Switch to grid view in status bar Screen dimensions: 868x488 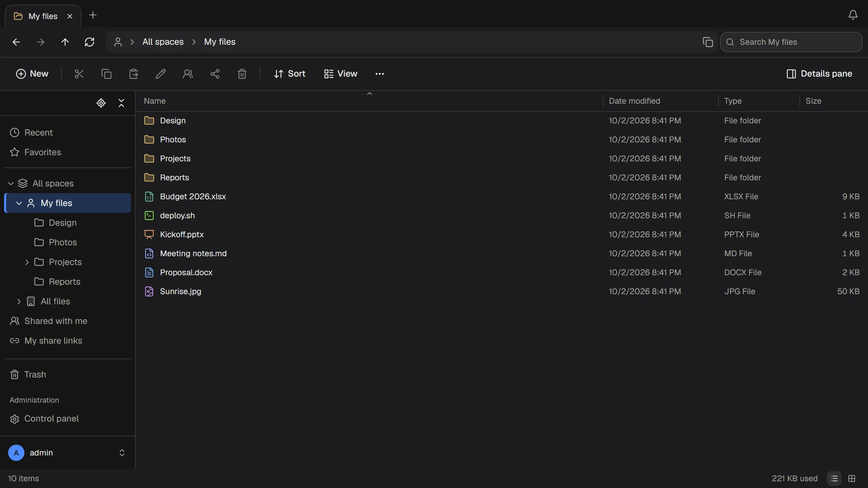pyautogui.click(x=852, y=479)
